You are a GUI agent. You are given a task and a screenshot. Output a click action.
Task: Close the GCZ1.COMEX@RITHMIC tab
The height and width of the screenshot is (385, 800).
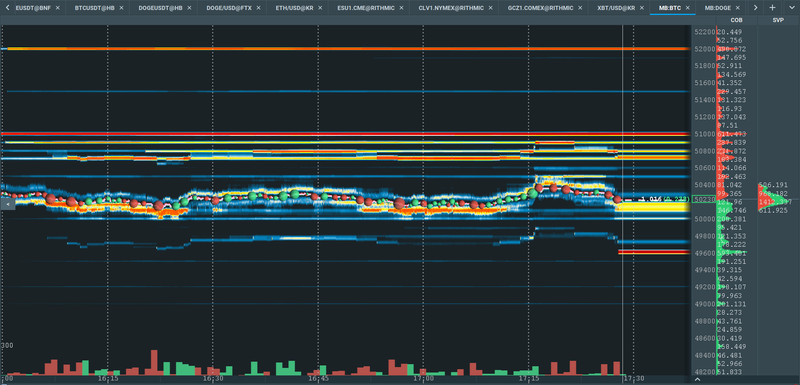coord(580,8)
